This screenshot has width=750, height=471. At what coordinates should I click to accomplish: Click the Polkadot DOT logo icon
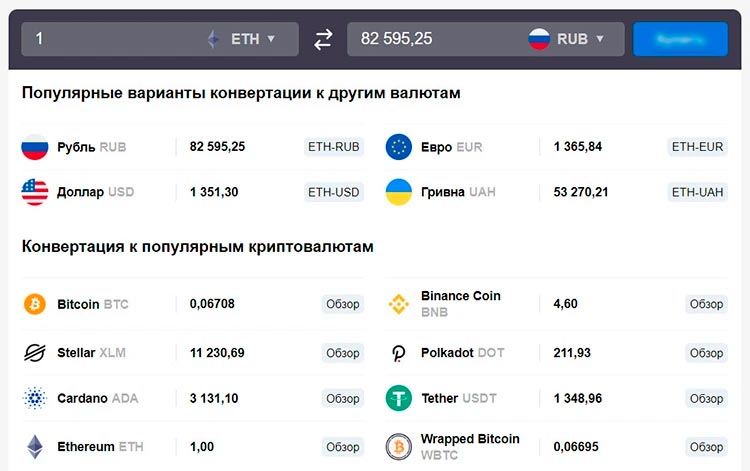398,353
